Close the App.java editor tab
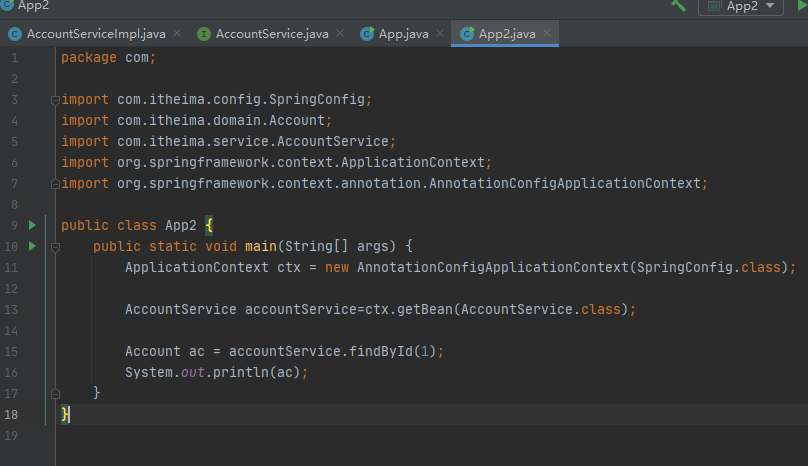The height and width of the screenshot is (466, 808). tap(440, 34)
